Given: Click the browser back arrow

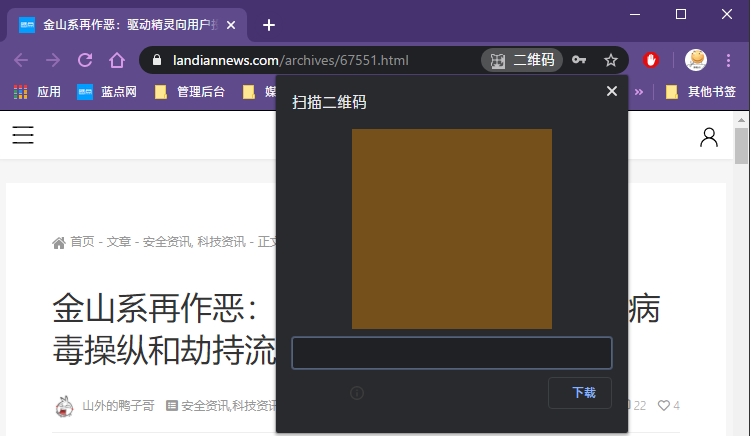Looking at the screenshot, I should [x=21, y=60].
